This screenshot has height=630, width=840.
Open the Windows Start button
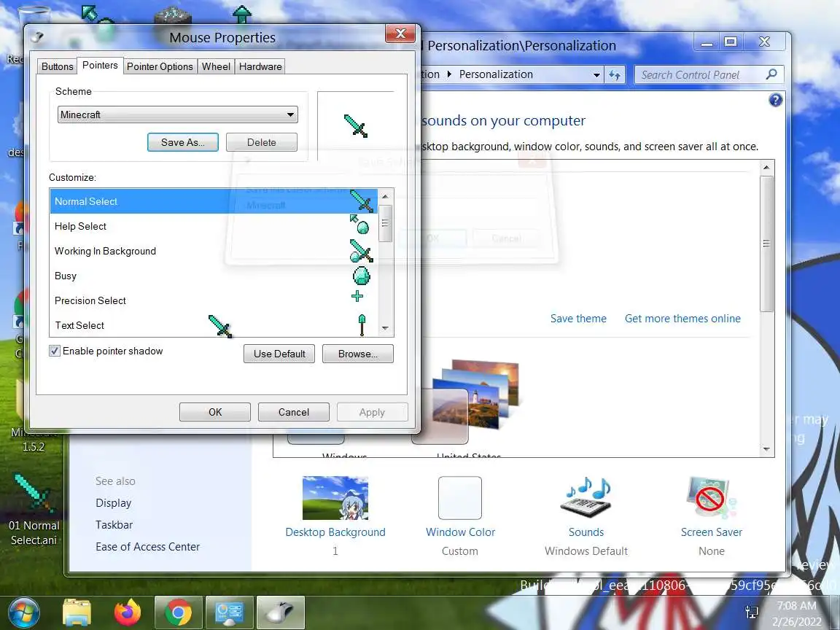tap(23, 612)
